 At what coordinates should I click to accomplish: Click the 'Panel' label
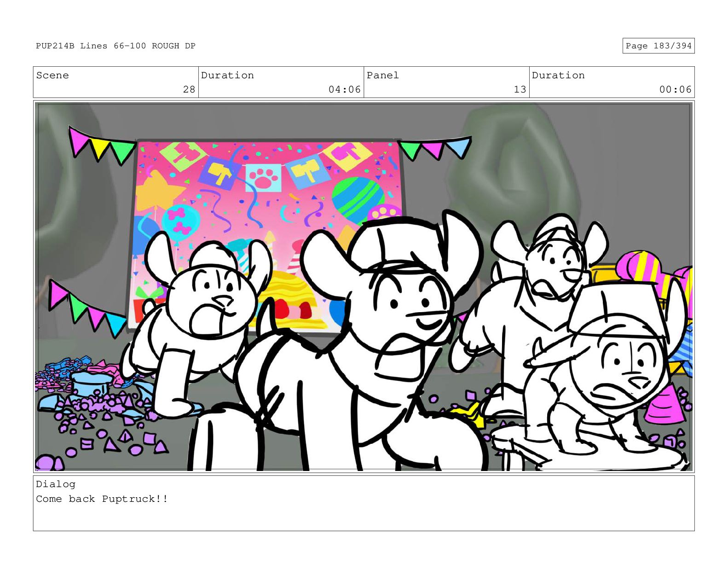tap(382, 75)
